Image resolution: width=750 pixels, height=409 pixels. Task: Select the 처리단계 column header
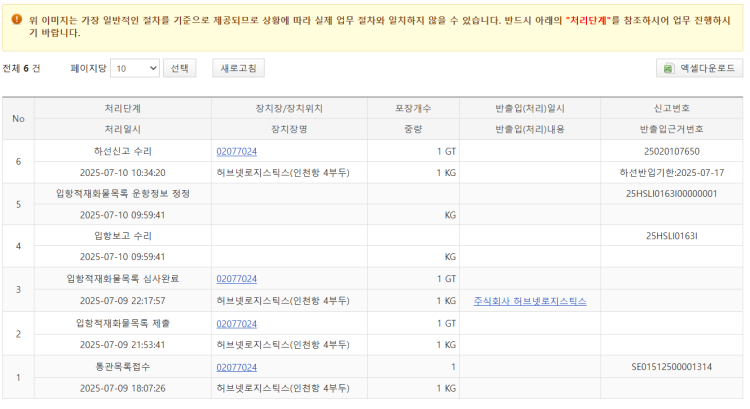pyautogui.click(x=122, y=109)
